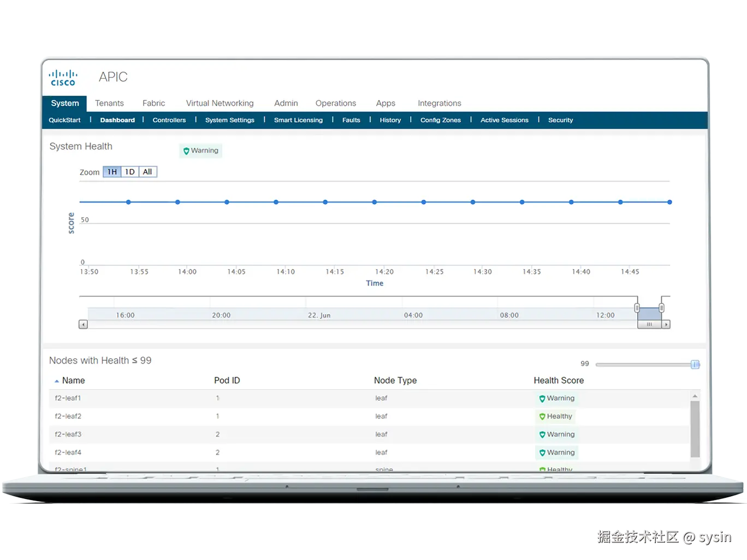Select the All zoom option
Viewport: 747px width, 560px height.
146,171
